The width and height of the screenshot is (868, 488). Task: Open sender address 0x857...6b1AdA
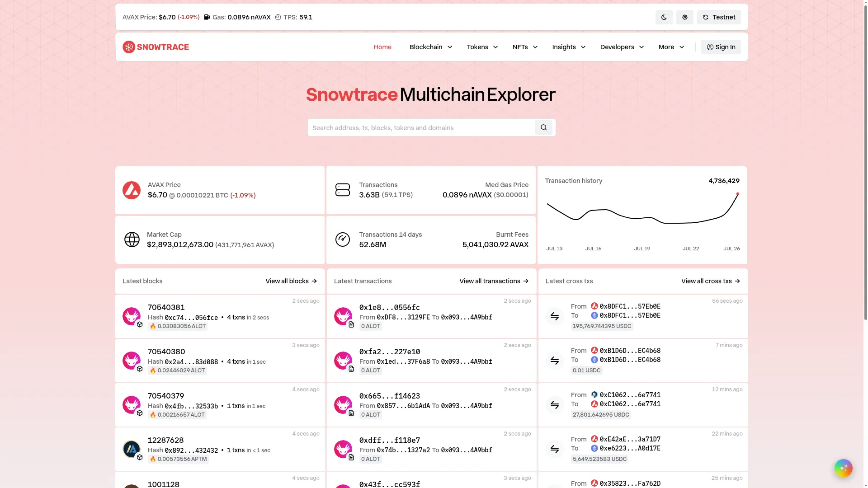click(403, 406)
